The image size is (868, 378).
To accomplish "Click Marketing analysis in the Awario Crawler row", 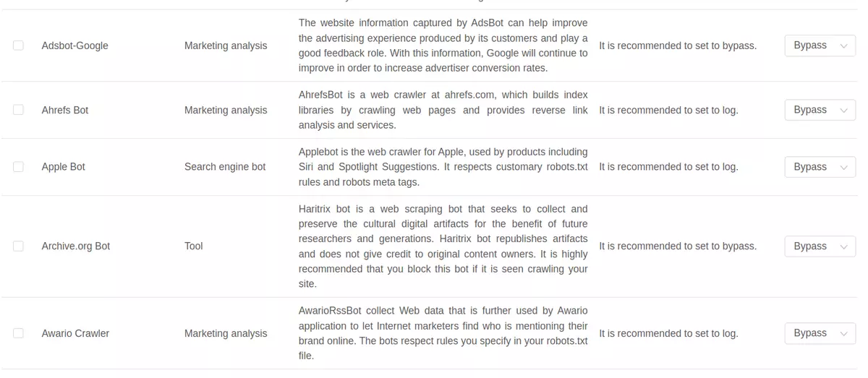I will pos(226,333).
